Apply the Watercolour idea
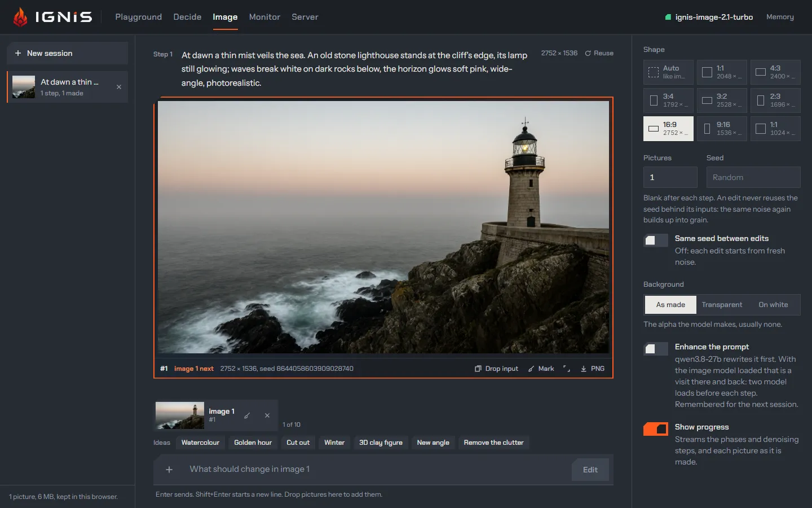The height and width of the screenshot is (508, 812). 200,443
